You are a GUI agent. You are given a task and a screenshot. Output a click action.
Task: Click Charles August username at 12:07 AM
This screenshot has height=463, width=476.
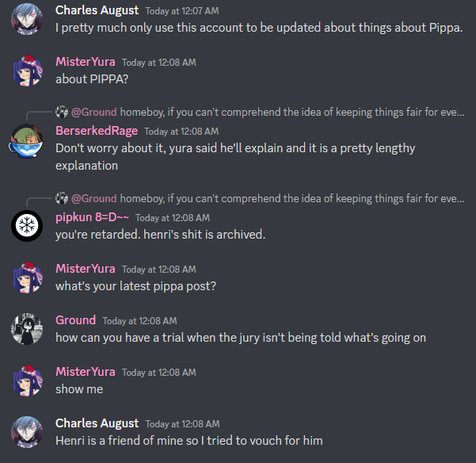(97, 10)
